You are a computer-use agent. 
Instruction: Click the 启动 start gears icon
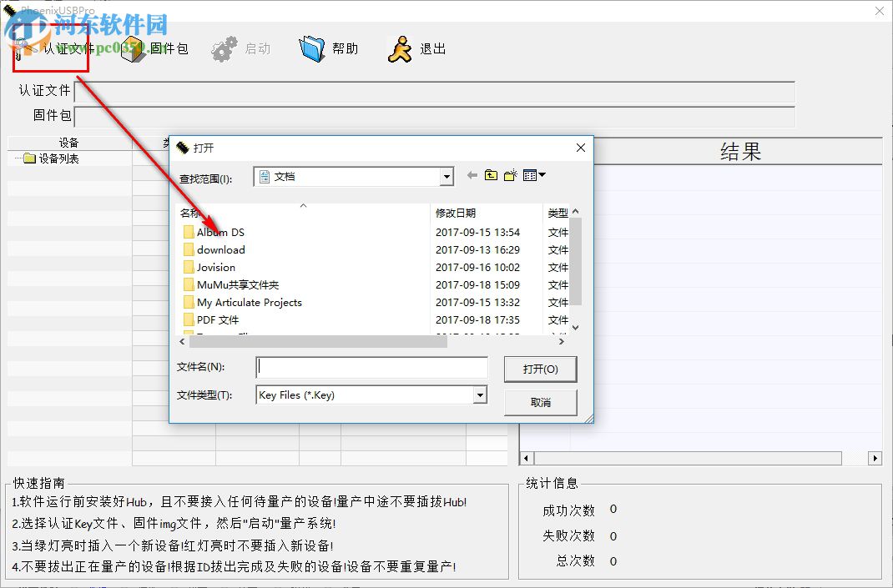[x=224, y=48]
